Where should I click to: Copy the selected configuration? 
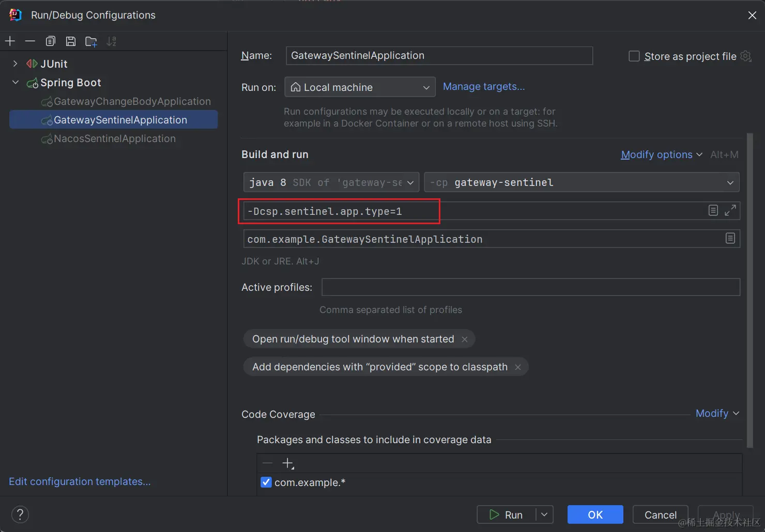51,41
